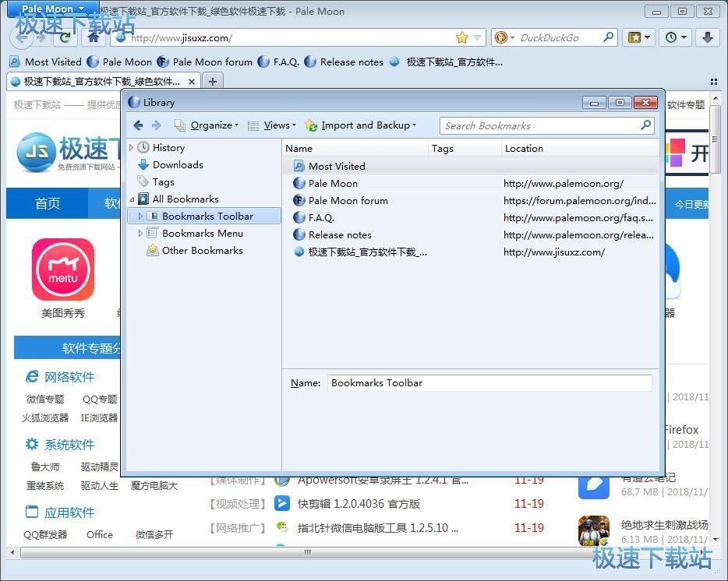Reload the page in Pale Moon
This screenshot has width=728, height=581.
(65, 37)
